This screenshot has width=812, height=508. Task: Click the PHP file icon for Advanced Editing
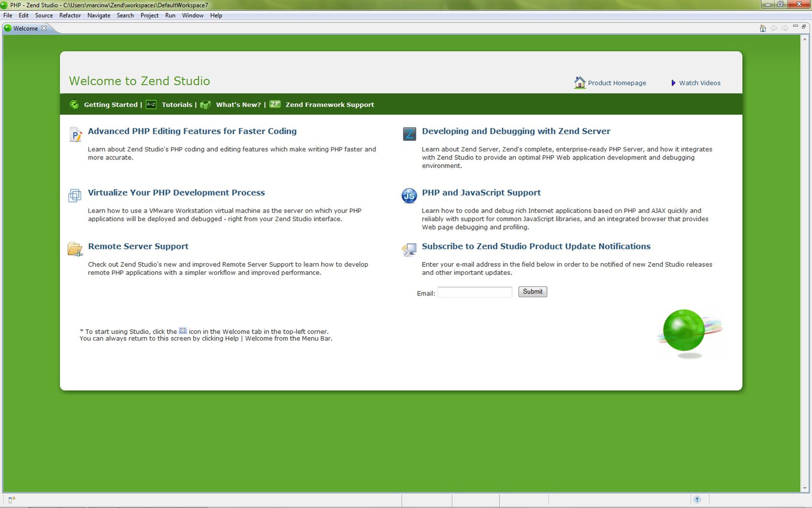click(x=75, y=134)
